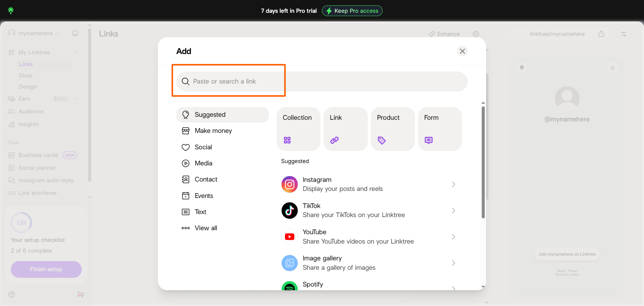This screenshot has height=306, width=644.
Task: Click the share icon in phone preview
Action: click(x=612, y=68)
